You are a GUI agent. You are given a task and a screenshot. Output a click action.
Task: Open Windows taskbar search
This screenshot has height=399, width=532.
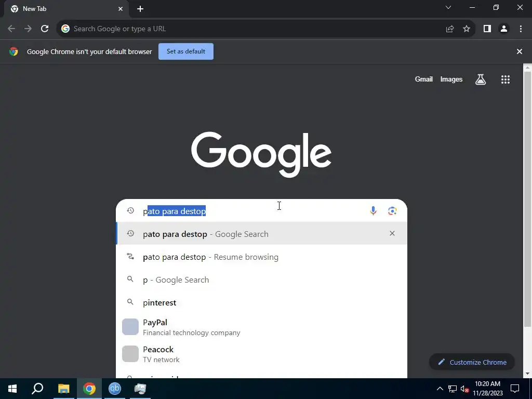[x=37, y=389]
